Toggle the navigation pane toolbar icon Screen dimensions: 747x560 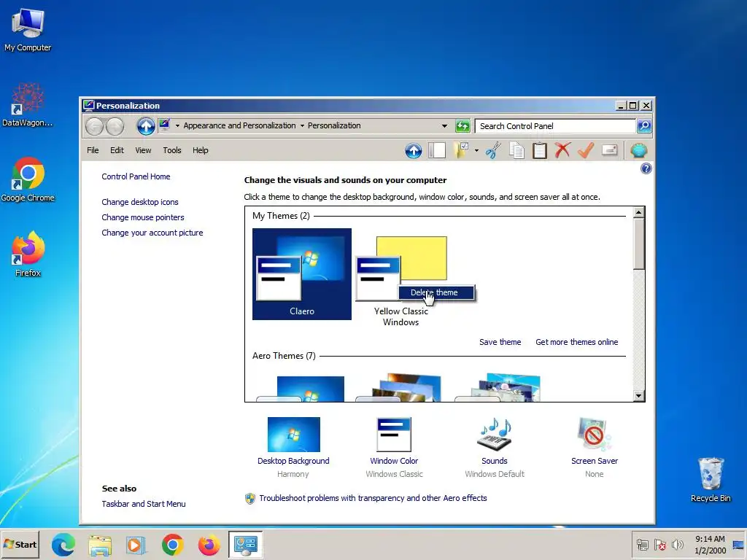click(x=437, y=150)
